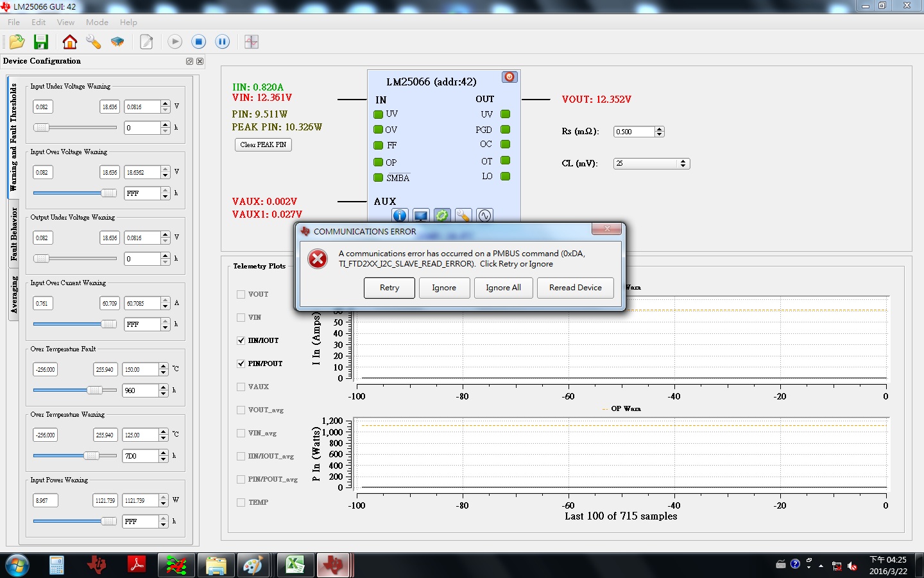Click the SMBA status indicator
Screen dimensions: 924x578
pyautogui.click(x=378, y=178)
